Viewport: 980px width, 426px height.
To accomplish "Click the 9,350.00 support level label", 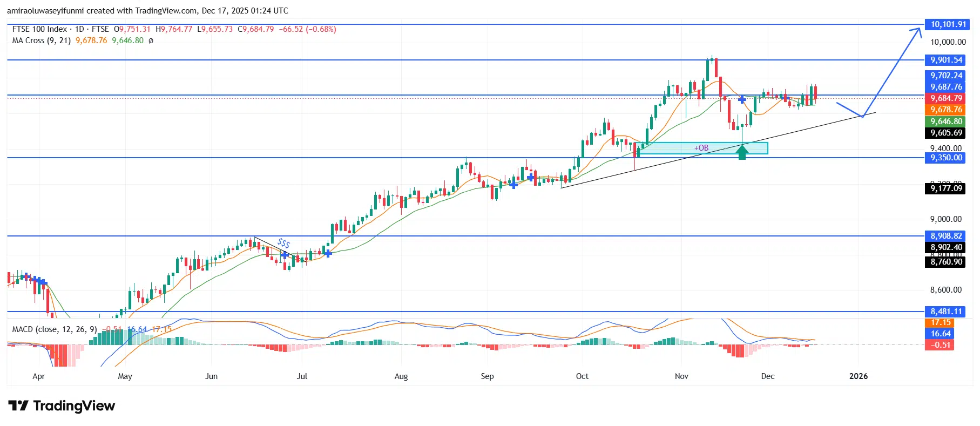I will coord(946,158).
